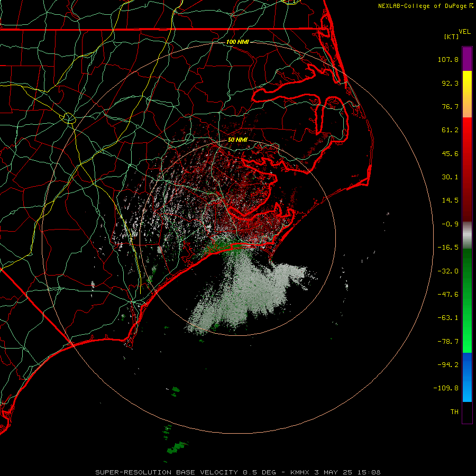Viewport: 476px width, 476px height.
Task: Click the Super-Resolution Base Velocity caption text
Action: click(237, 472)
